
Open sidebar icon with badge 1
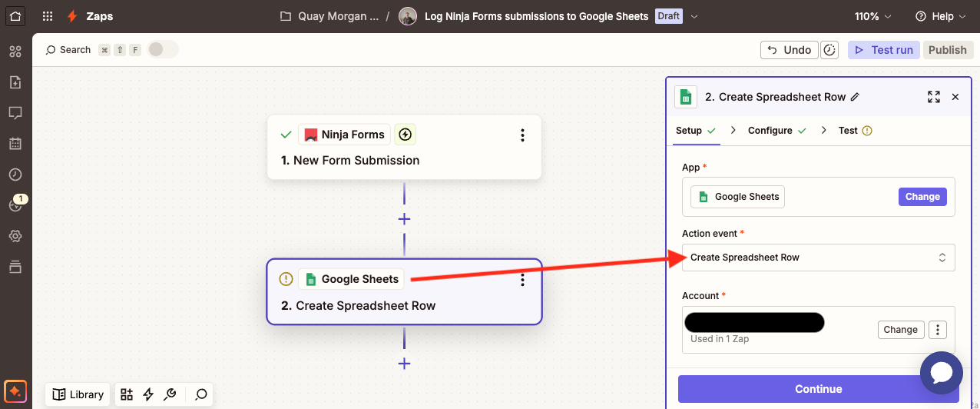click(15, 204)
